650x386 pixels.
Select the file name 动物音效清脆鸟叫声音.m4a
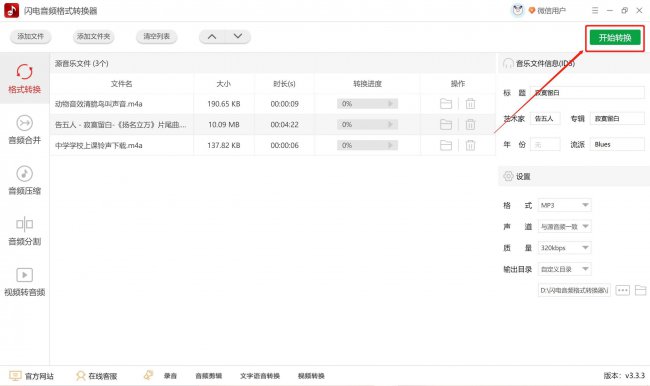[x=99, y=104]
